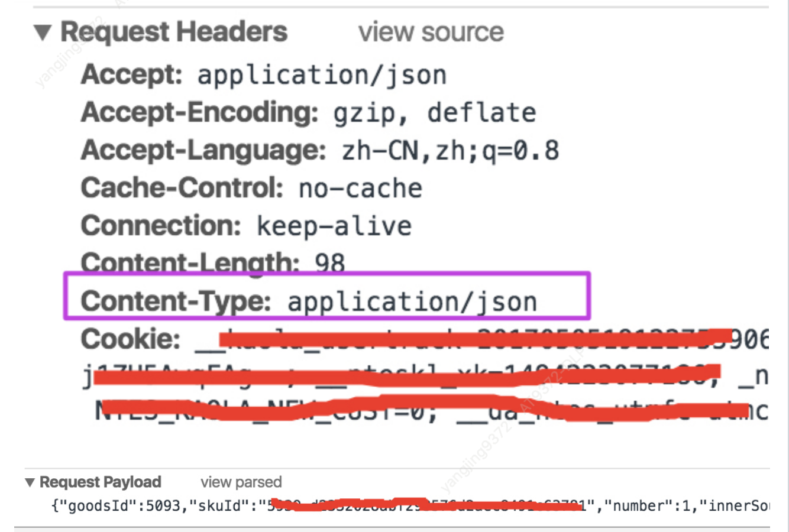This screenshot has width=789, height=532.
Task: Click the Accept-Encoding gzip, deflate value
Action: [x=434, y=113]
